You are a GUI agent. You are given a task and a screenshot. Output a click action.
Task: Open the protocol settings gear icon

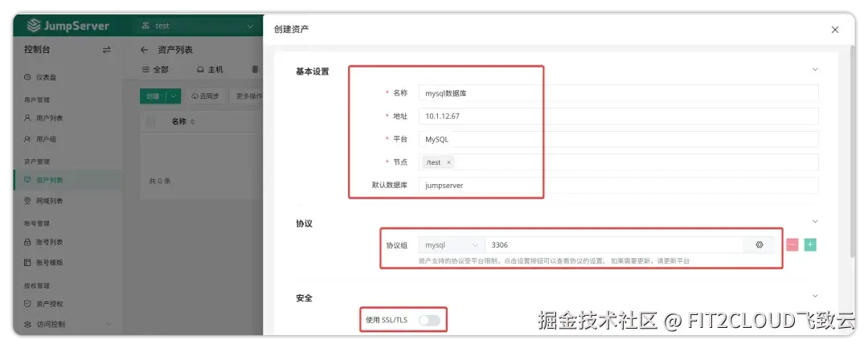pyautogui.click(x=759, y=245)
